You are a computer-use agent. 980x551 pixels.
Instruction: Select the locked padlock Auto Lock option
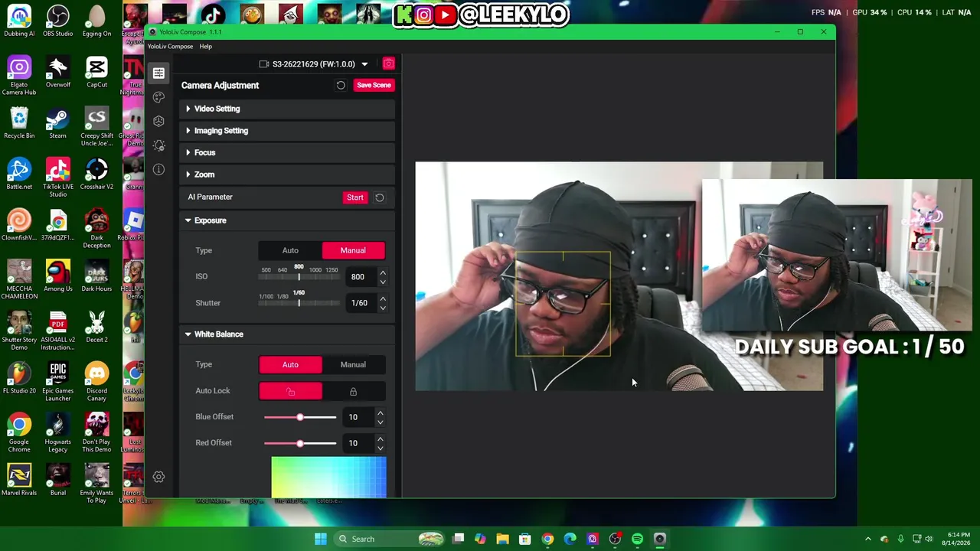353,391
